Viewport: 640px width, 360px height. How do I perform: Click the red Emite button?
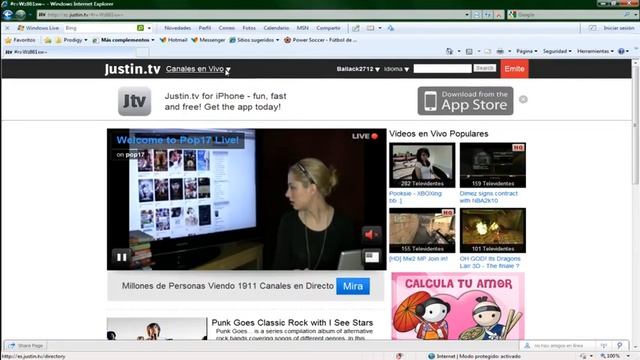[514, 69]
